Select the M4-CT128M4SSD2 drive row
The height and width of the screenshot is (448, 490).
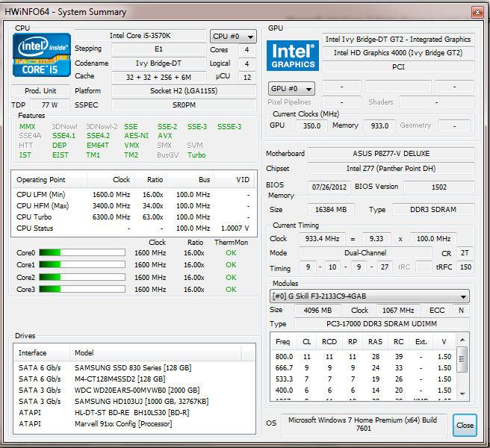(x=134, y=379)
